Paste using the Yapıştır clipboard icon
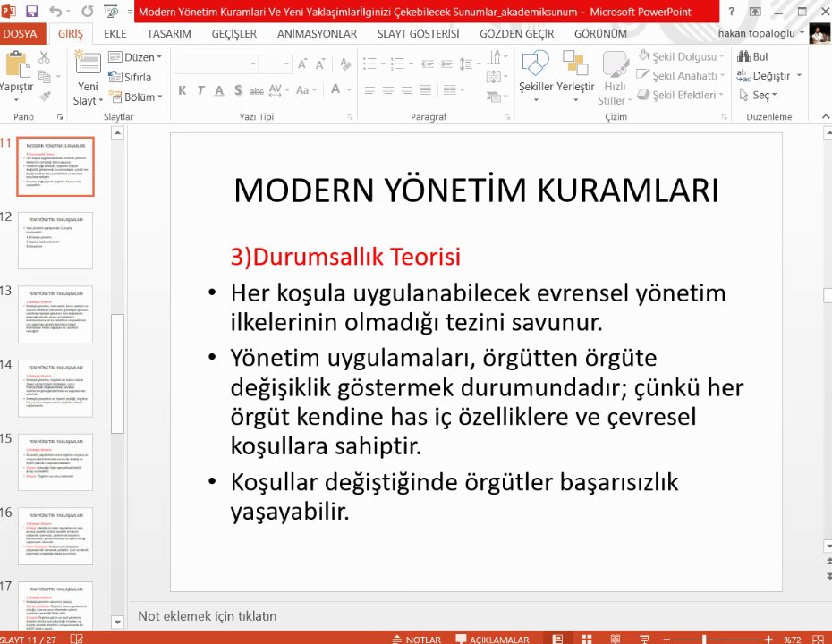This screenshot has width=832, height=644. click(x=17, y=64)
